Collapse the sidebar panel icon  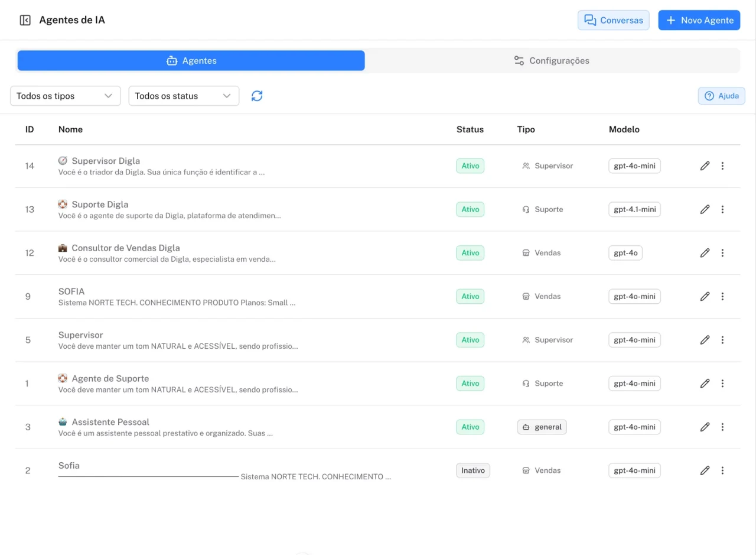(x=25, y=20)
